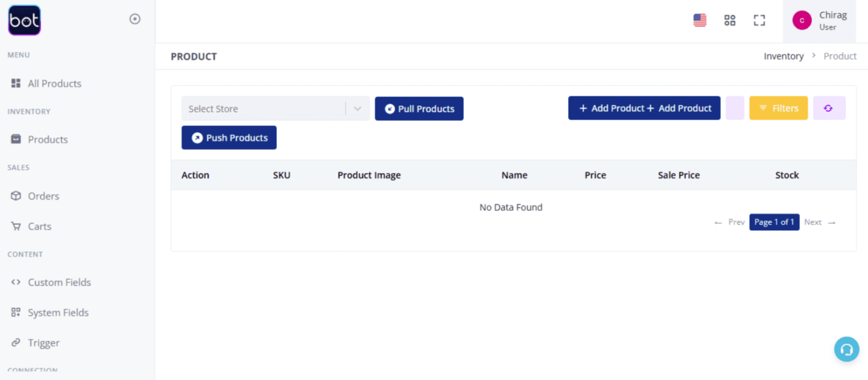Select the Product breadcrumb item
Screen dimensions: 868x380
tap(840, 56)
